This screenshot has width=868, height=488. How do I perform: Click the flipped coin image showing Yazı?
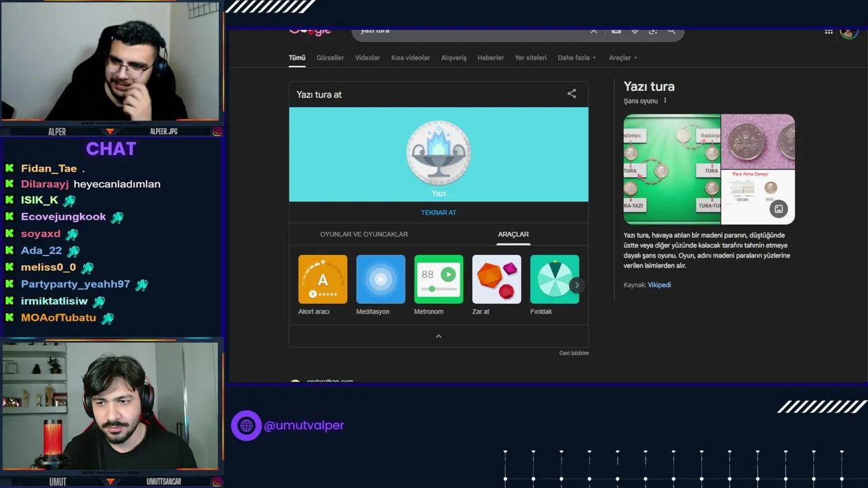[x=439, y=152]
